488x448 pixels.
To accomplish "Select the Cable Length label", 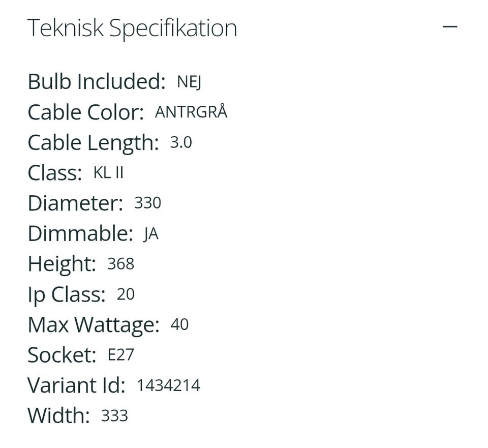I will 93,143.
